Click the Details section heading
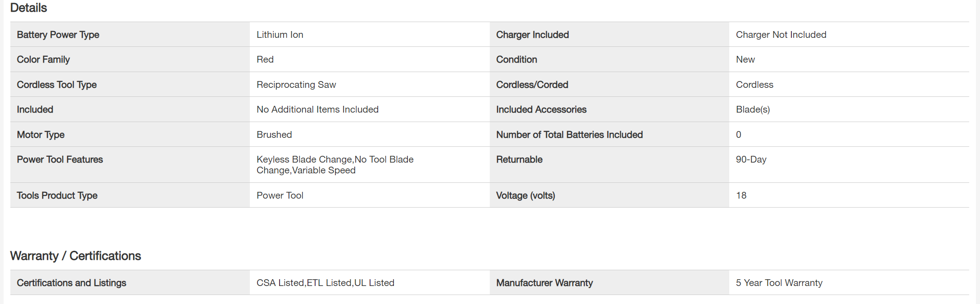This screenshot has height=304, width=980. coord(28,8)
